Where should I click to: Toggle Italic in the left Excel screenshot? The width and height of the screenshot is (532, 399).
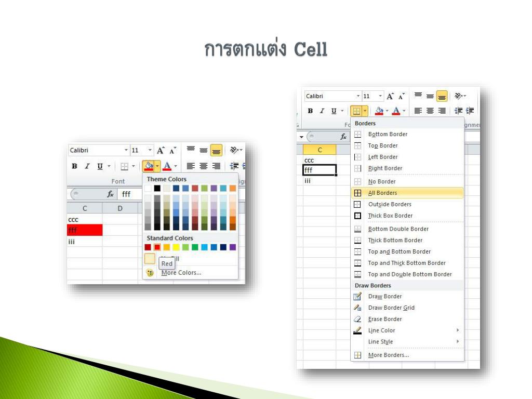[x=87, y=166]
